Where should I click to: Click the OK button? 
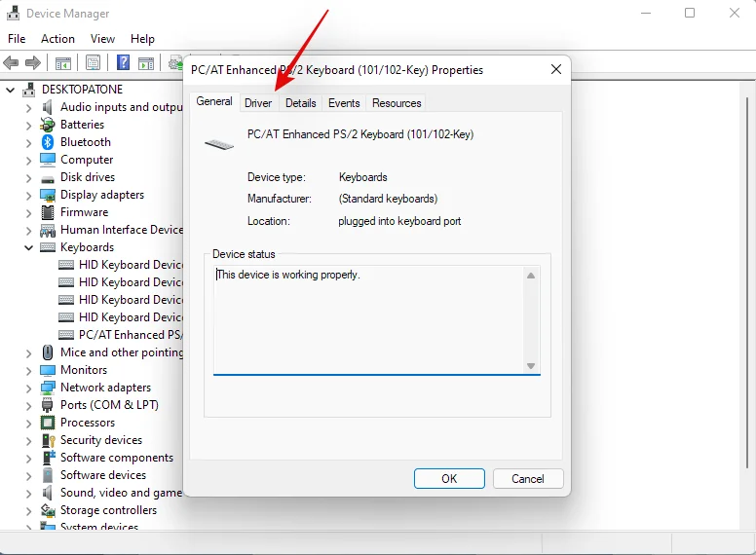[449, 479]
